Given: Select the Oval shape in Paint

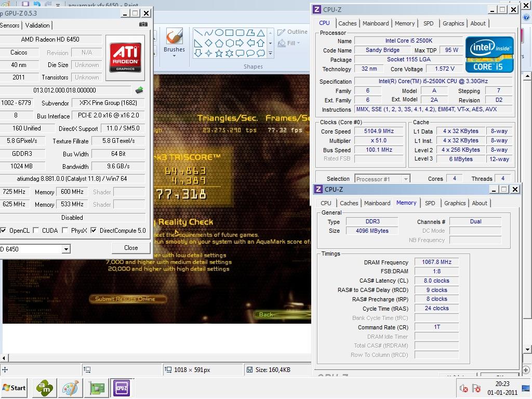Looking at the screenshot, I should (219, 33).
